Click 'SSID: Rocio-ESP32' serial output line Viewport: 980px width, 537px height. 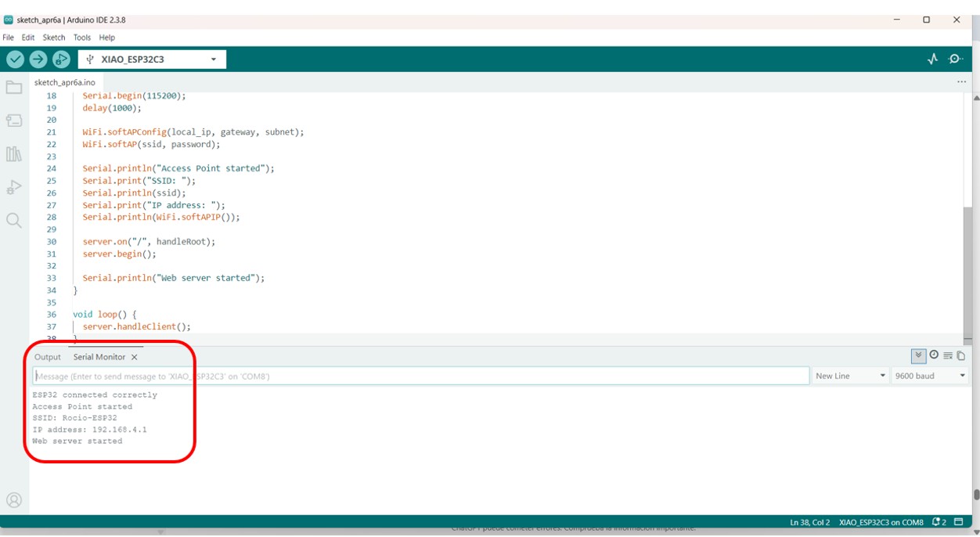point(75,418)
